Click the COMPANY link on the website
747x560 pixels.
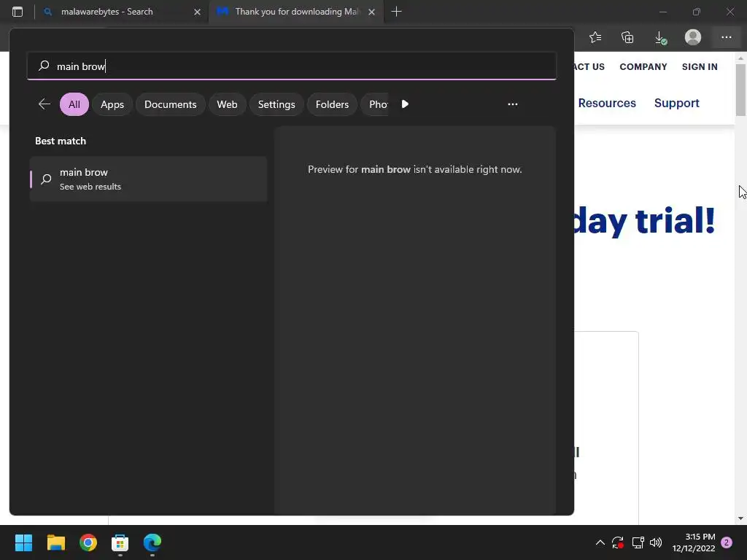[x=643, y=66]
